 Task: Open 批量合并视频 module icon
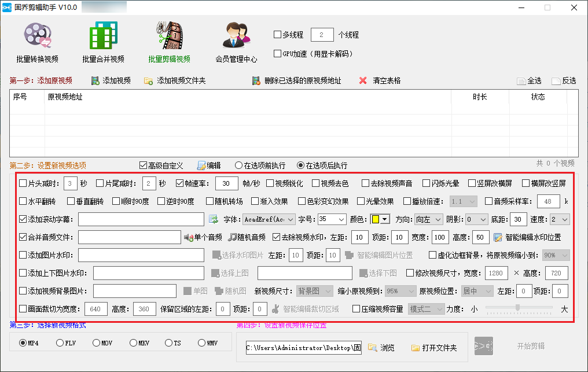pos(103,36)
